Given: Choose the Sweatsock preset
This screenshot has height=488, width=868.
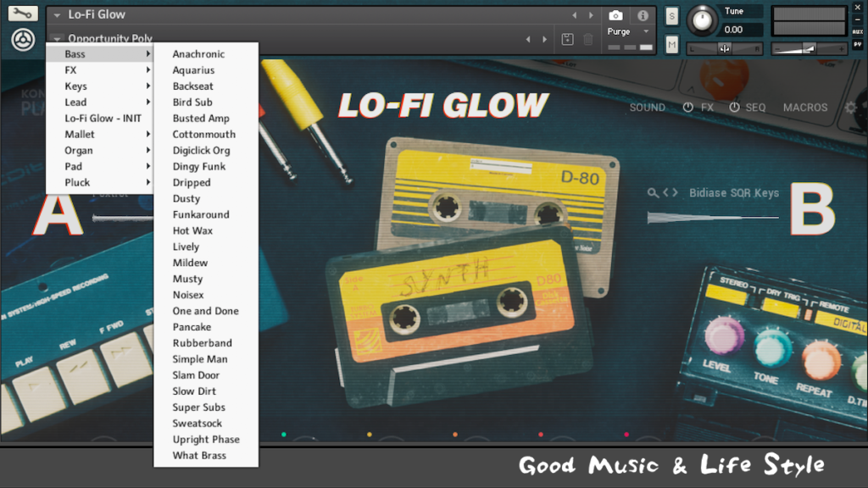Looking at the screenshot, I should 206,423.
